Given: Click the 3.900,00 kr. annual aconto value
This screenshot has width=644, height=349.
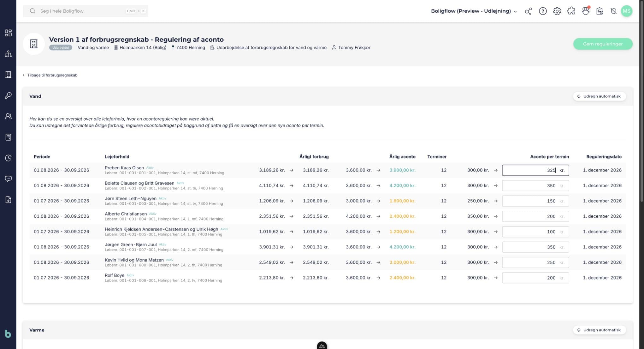Looking at the screenshot, I should pos(402,170).
